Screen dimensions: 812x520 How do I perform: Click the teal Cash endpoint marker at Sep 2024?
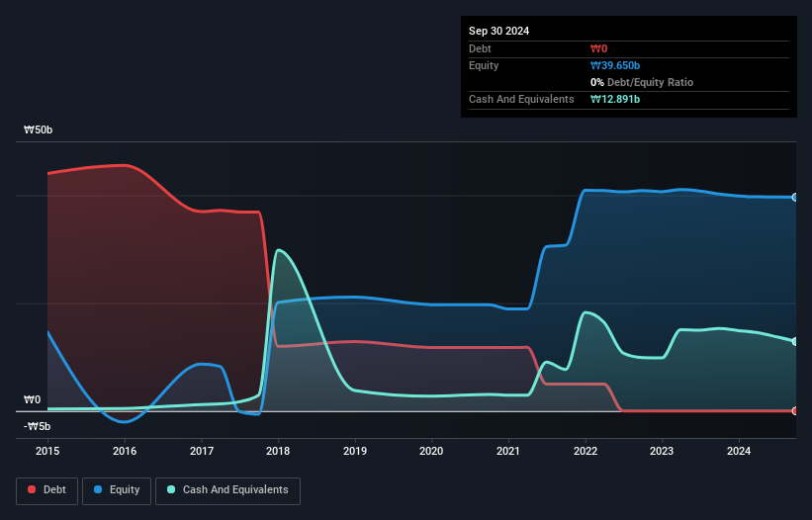click(795, 341)
